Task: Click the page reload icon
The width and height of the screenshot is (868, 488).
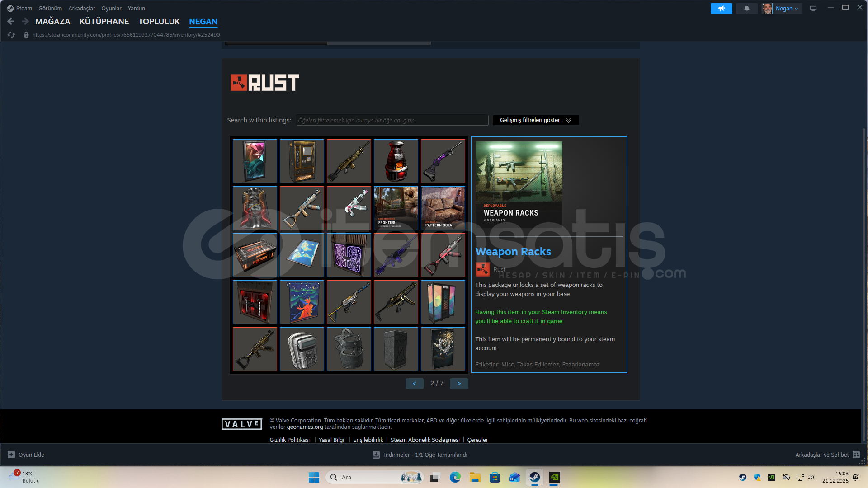Action: pos(11,35)
